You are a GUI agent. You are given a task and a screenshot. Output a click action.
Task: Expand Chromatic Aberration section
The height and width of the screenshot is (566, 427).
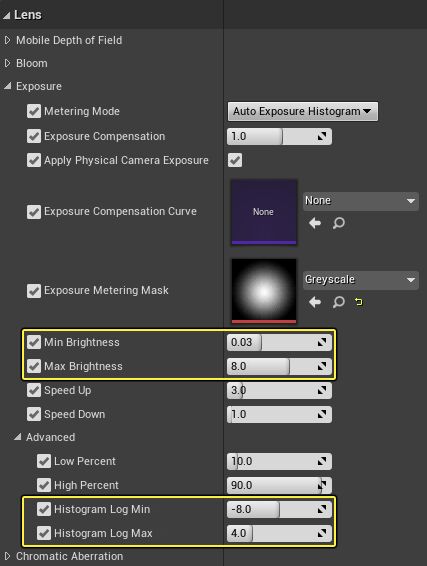[7, 556]
